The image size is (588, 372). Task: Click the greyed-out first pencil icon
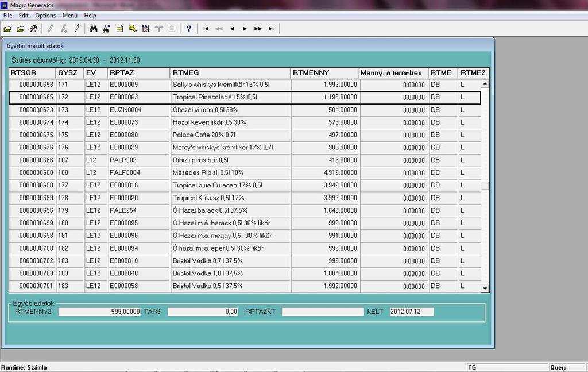[x=51, y=29]
